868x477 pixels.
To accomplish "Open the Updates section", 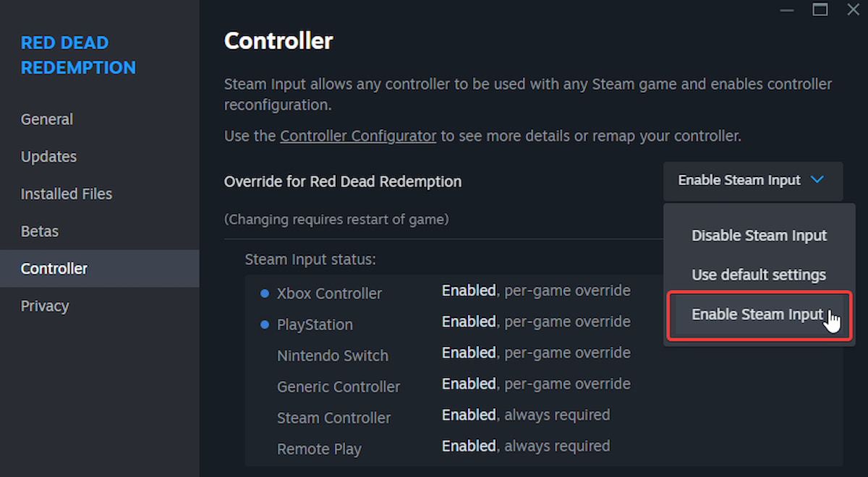I will pyautogui.click(x=48, y=156).
